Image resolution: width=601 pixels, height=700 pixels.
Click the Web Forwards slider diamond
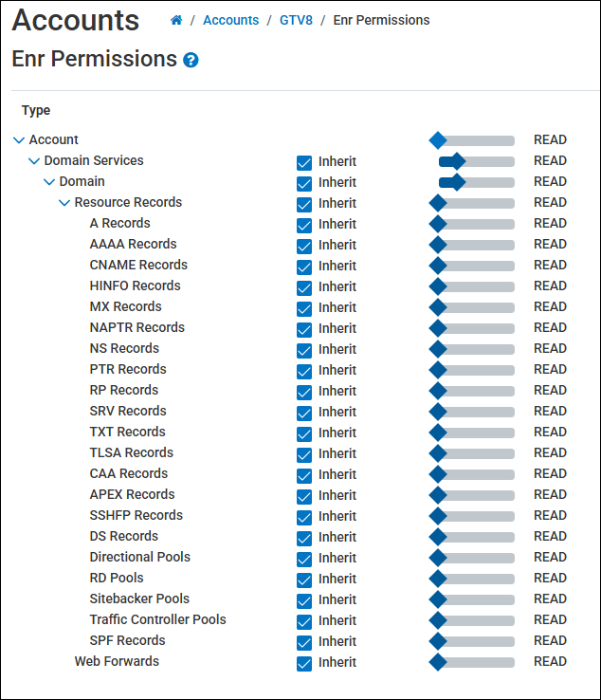pyautogui.click(x=438, y=662)
